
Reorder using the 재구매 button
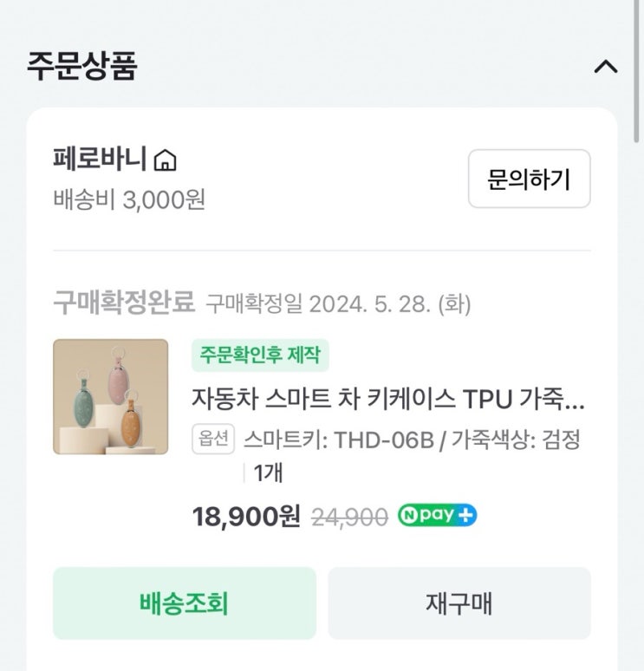[x=459, y=603]
